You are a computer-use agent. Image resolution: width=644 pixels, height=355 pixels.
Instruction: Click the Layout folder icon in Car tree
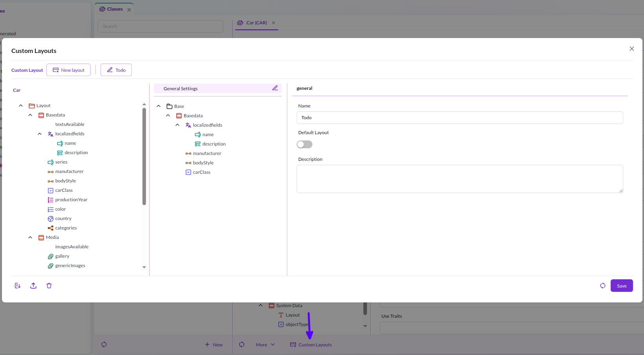coord(32,106)
